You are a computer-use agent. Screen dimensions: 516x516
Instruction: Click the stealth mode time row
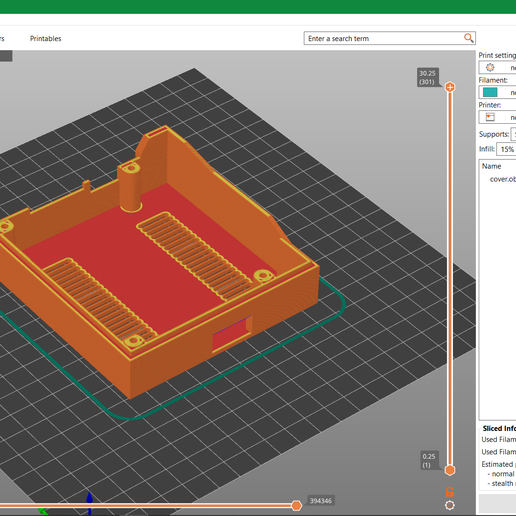click(501, 483)
